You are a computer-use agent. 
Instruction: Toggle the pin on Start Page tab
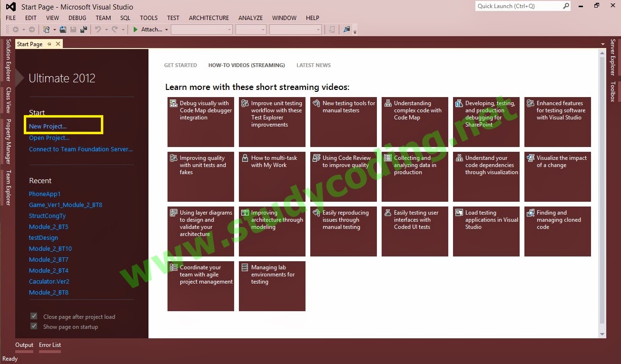pos(49,44)
